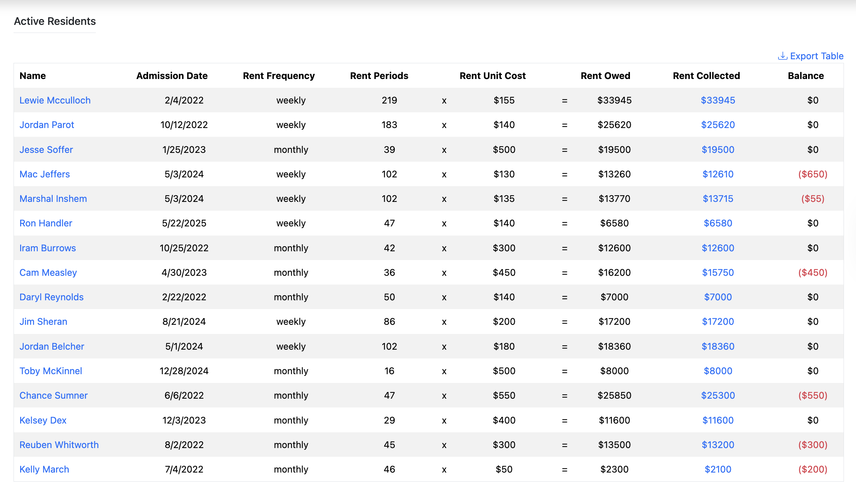
Task: Sort the table by the Name column header
Action: pyautogui.click(x=33, y=76)
